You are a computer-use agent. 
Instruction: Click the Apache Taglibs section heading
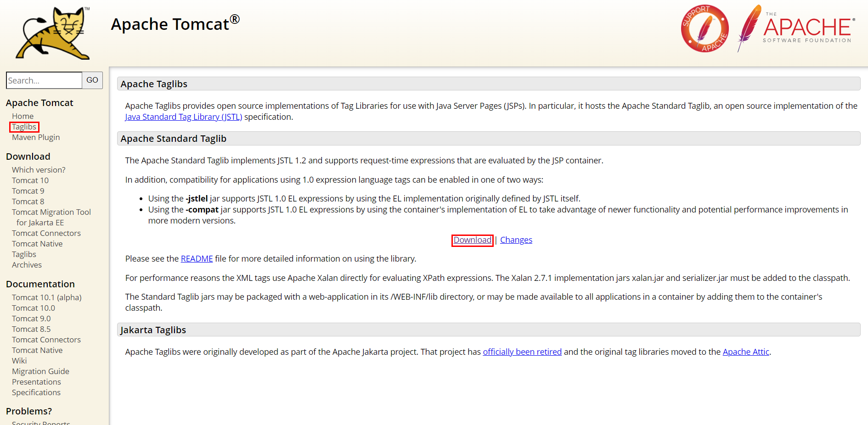(154, 84)
